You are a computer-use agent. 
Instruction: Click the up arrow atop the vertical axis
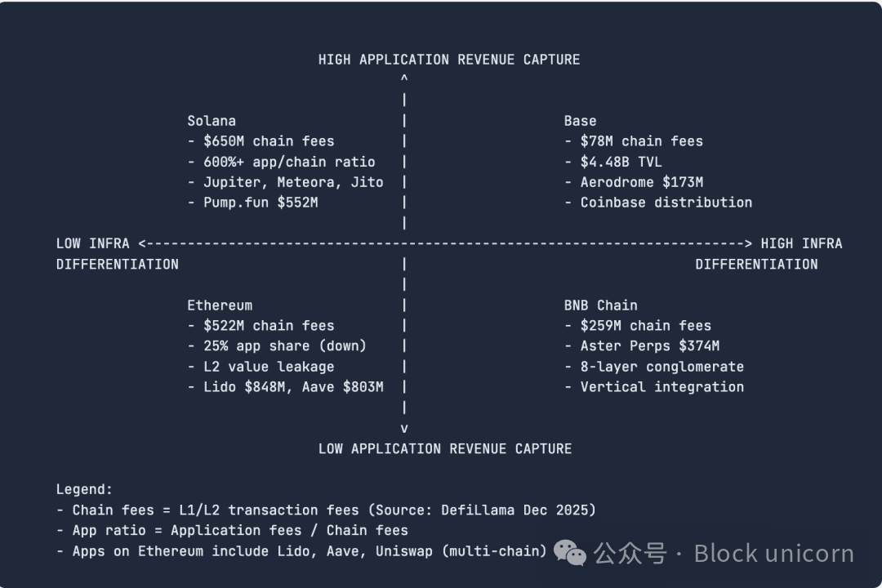click(404, 79)
